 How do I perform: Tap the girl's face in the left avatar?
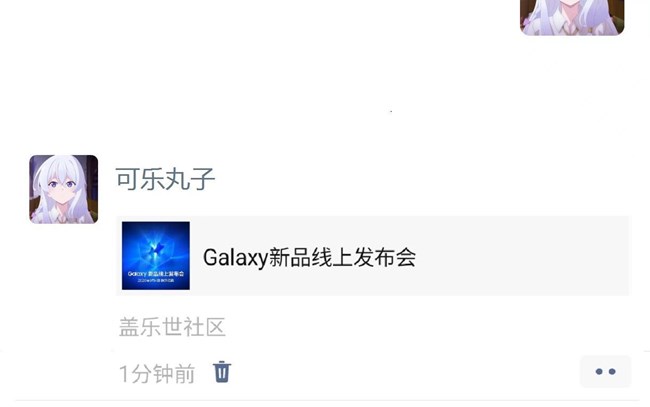[x=62, y=189]
